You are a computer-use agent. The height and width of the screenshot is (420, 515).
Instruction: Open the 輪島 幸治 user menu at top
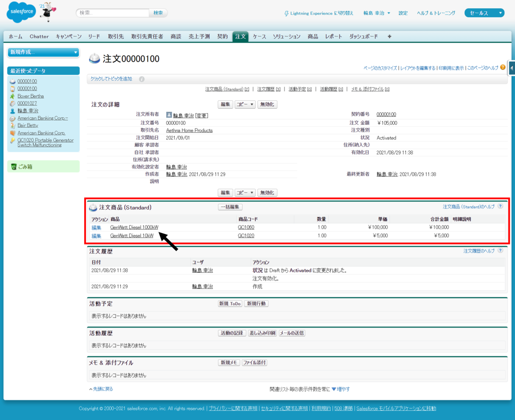coord(376,13)
